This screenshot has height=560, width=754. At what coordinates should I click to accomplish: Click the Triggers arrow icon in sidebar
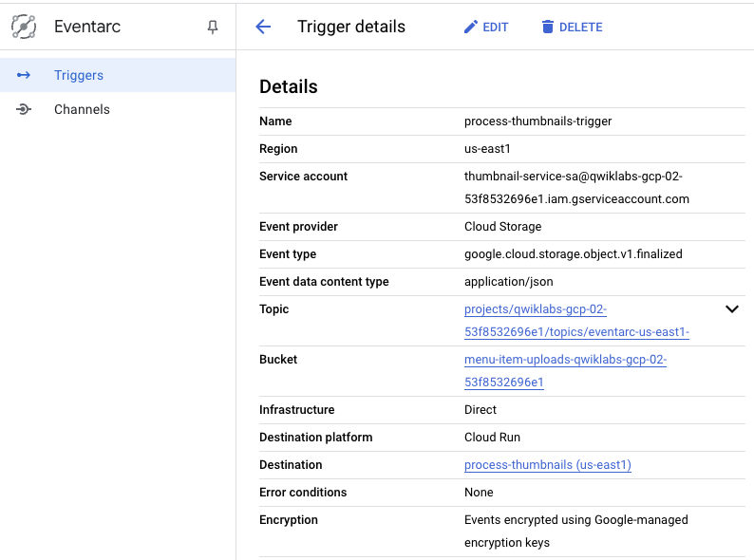click(x=24, y=75)
